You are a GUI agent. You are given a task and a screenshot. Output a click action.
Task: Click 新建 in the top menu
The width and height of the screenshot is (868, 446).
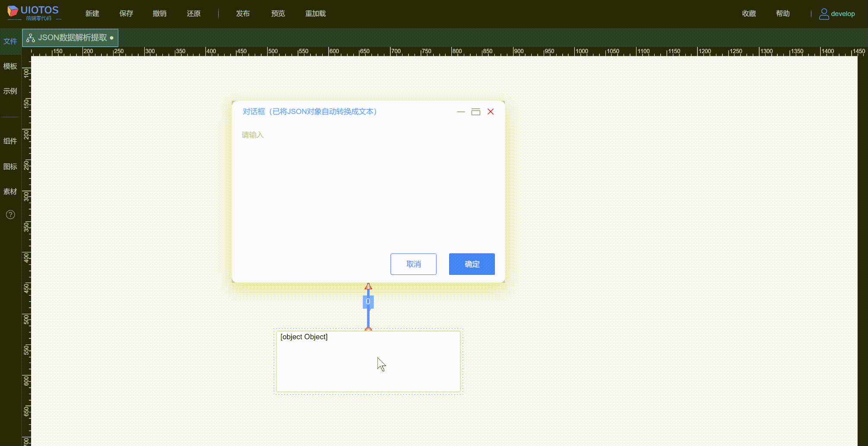(92, 14)
